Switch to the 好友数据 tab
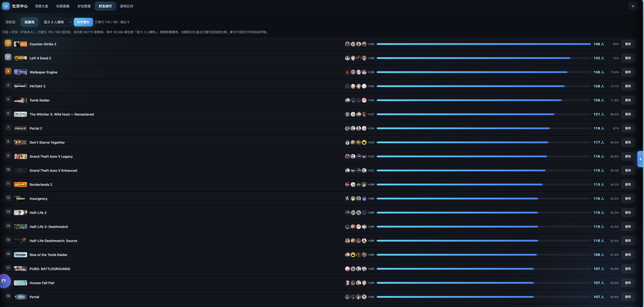Viewport: 644px width, 307px height. tap(84, 6)
